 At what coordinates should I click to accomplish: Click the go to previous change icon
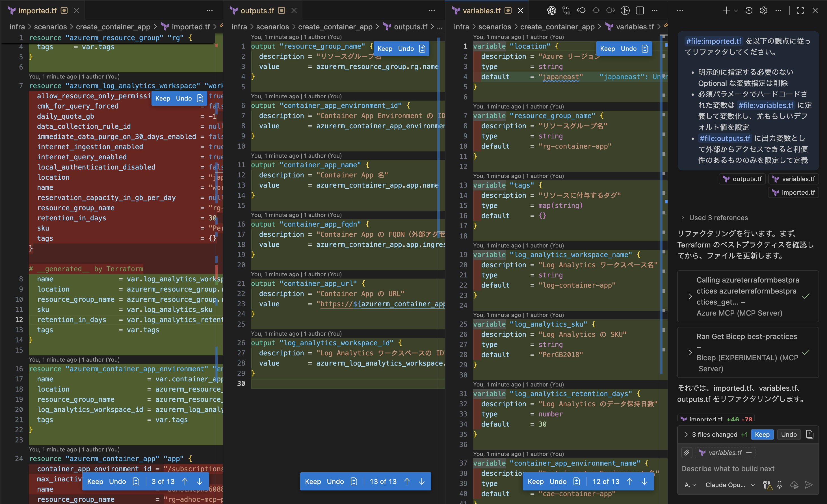pyautogui.click(x=581, y=10)
